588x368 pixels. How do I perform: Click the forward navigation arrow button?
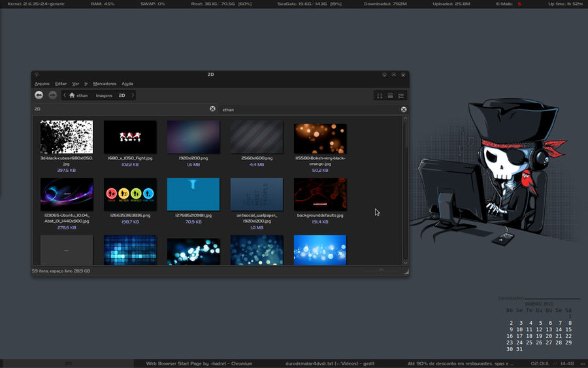(52, 95)
